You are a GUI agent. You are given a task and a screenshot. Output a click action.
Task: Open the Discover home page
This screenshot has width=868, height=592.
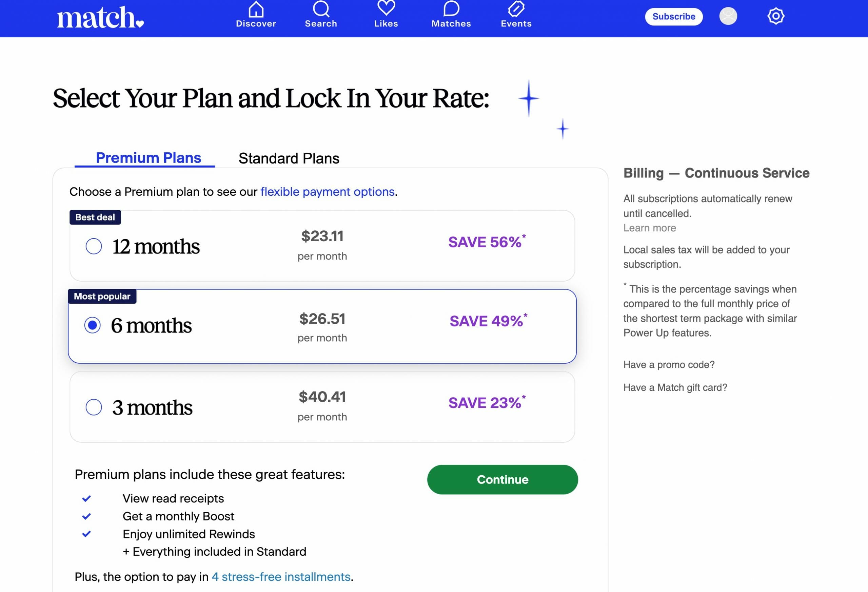click(256, 15)
